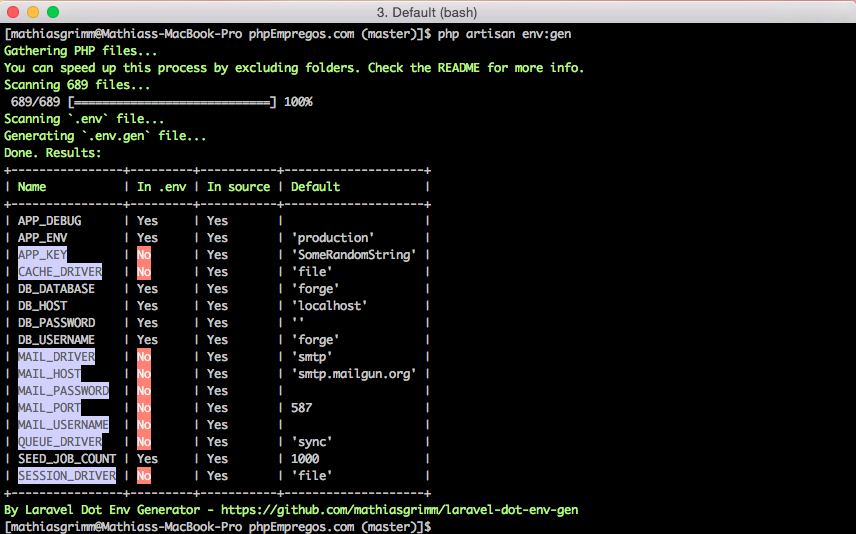
Task: Click the green zoom window button
Action: [x=53, y=12]
